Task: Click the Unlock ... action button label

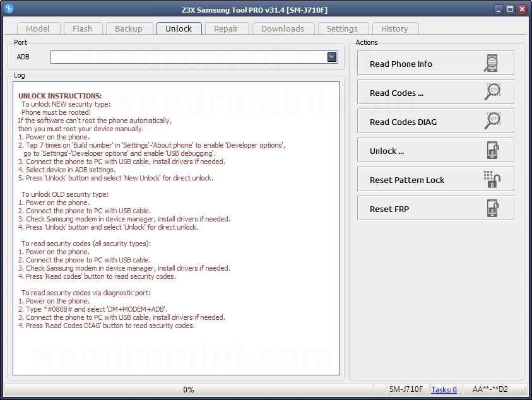Action: click(x=387, y=151)
